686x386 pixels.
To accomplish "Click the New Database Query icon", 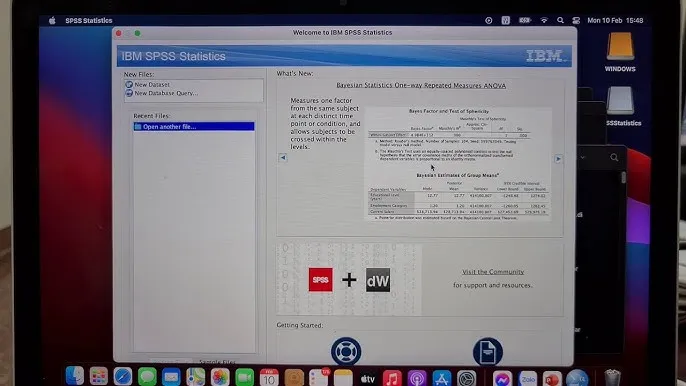I will click(x=129, y=93).
